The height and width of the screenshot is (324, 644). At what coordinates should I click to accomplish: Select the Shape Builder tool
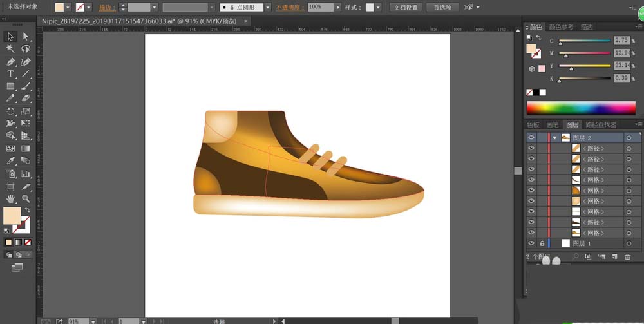(x=10, y=135)
